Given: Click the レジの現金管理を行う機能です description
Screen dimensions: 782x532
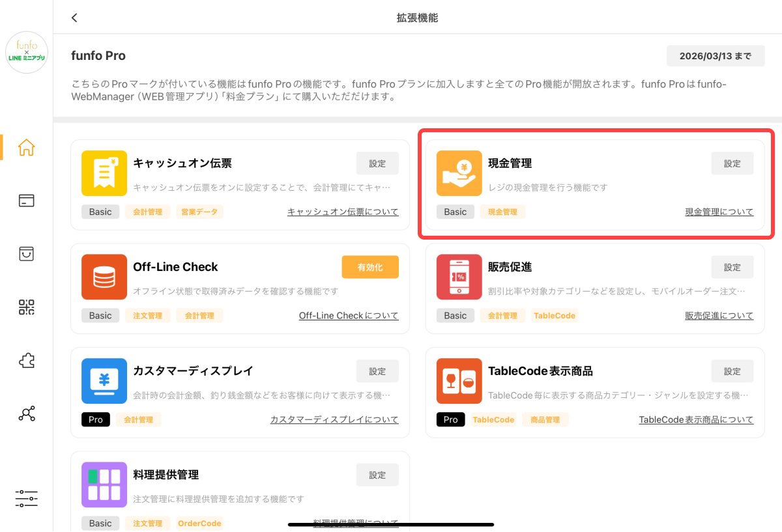Looking at the screenshot, I should point(548,188).
